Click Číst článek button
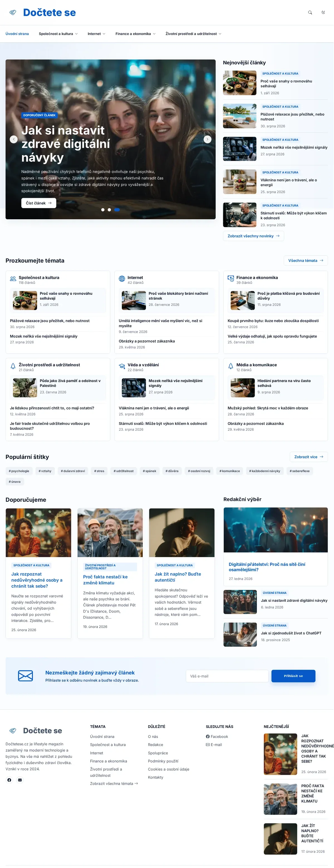Viewport: 334px width, 868px height. 39,203
